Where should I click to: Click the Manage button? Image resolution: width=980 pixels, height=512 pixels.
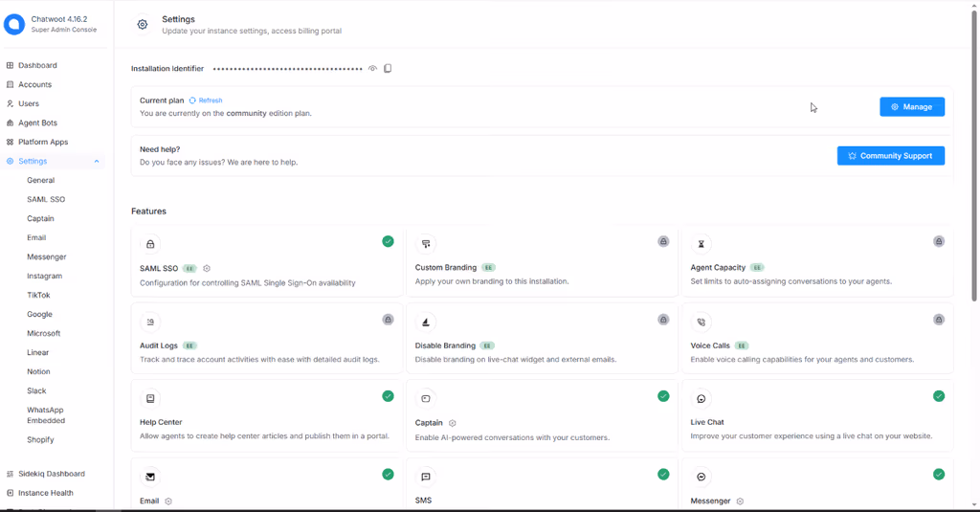pos(912,107)
